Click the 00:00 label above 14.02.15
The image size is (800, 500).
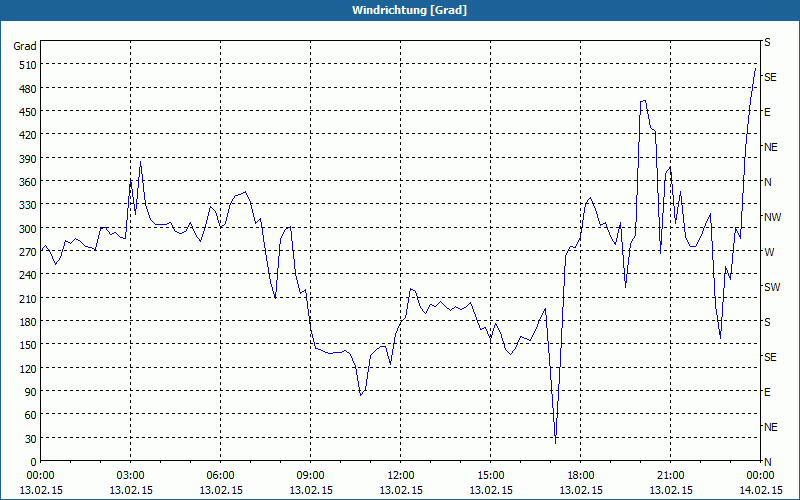pos(760,476)
